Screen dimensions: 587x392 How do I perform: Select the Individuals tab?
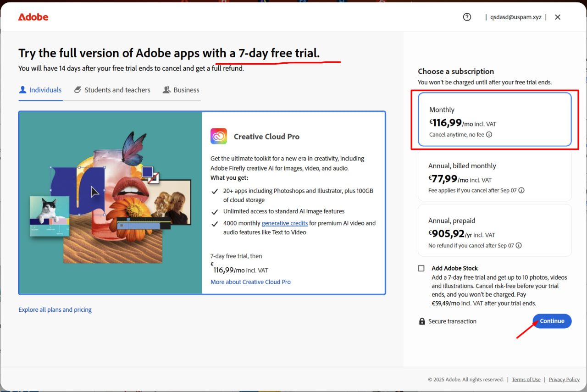point(40,90)
